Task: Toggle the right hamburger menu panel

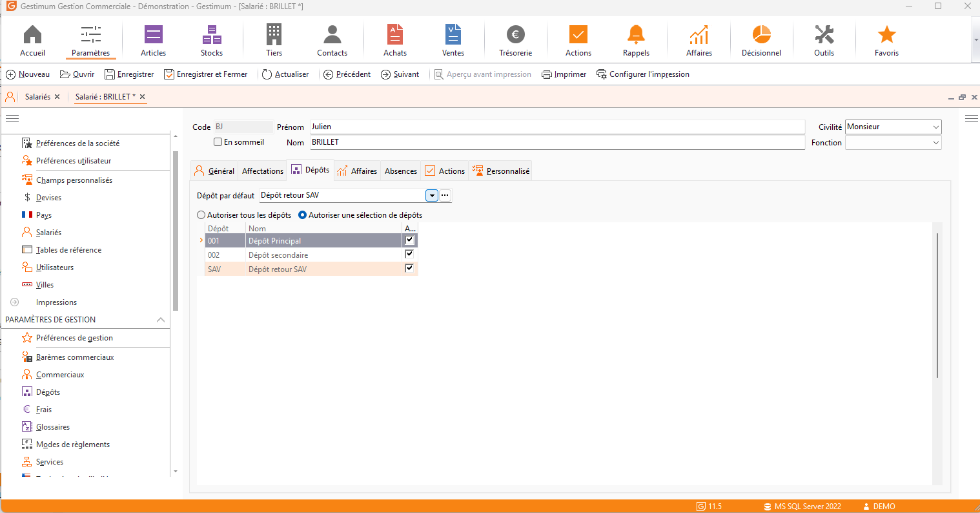Action: [x=972, y=118]
